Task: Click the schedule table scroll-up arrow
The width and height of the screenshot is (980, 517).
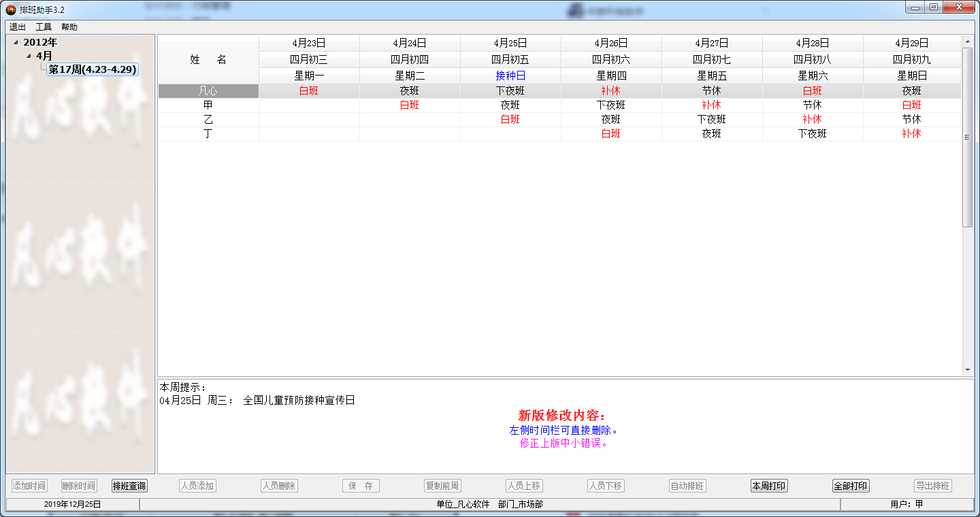Action: click(x=968, y=41)
